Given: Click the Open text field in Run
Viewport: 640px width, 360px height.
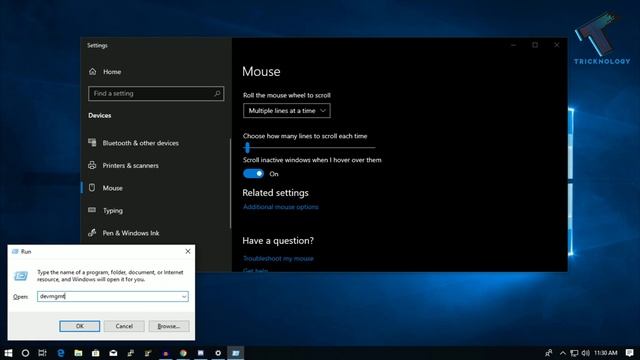Looking at the screenshot, I should [x=113, y=296].
